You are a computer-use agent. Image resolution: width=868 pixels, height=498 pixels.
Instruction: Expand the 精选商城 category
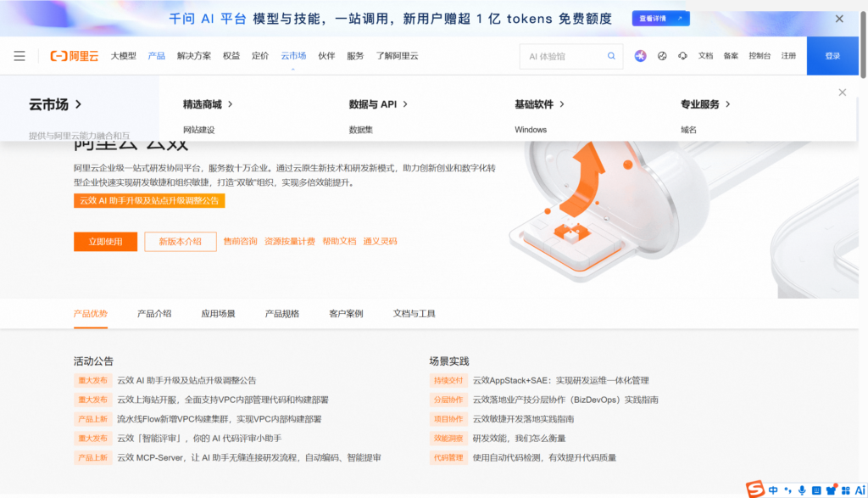coord(208,104)
